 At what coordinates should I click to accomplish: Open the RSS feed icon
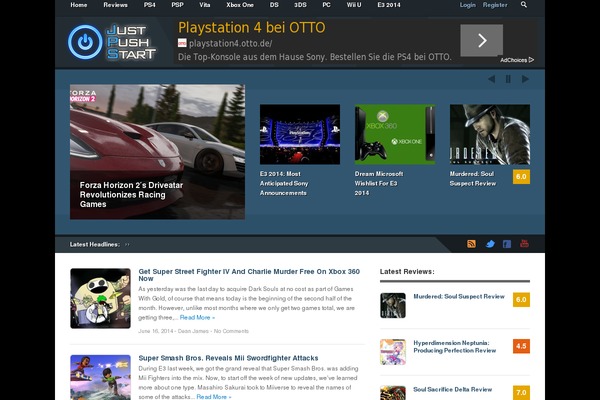coord(471,244)
